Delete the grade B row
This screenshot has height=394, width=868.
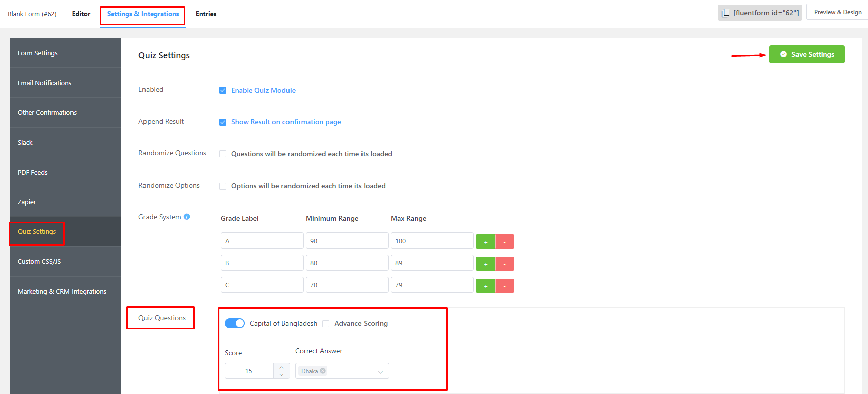[x=504, y=264]
